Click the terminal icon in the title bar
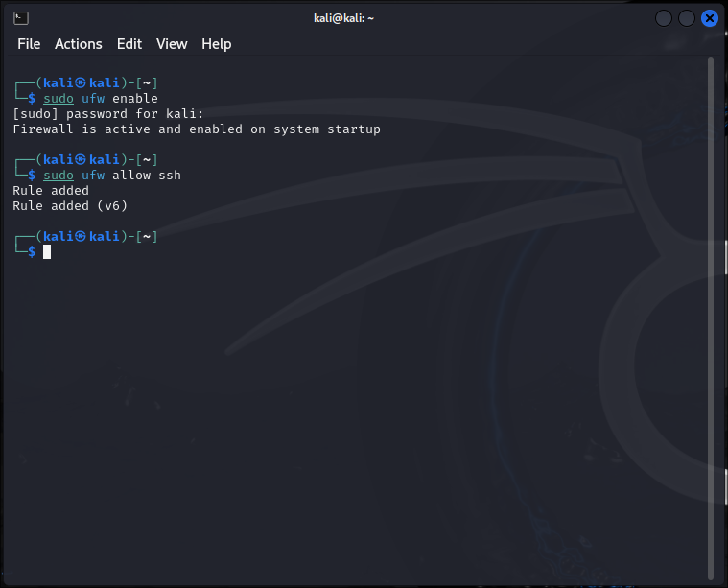728x588 pixels. point(21,18)
